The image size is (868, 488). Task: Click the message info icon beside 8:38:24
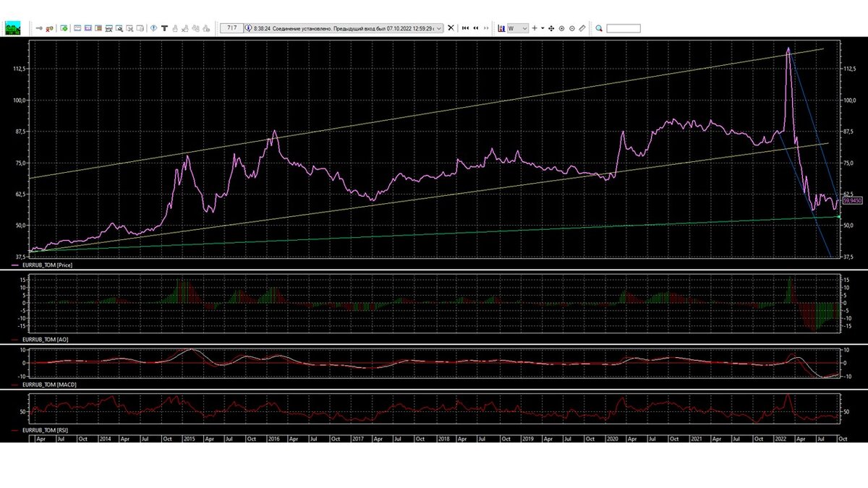[x=248, y=28]
